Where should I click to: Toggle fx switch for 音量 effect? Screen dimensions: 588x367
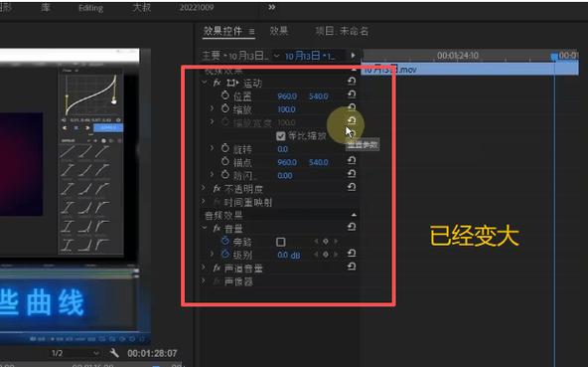click(x=217, y=229)
